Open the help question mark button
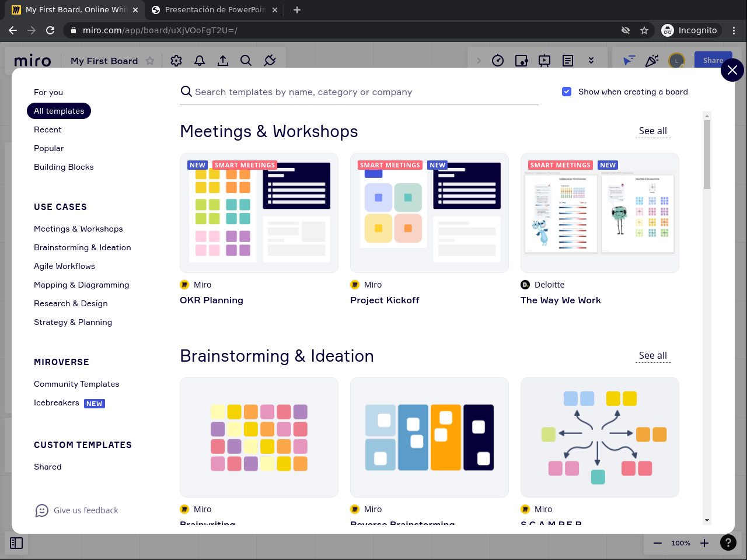The width and height of the screenshot is (747, 560). tap(728, 543)
